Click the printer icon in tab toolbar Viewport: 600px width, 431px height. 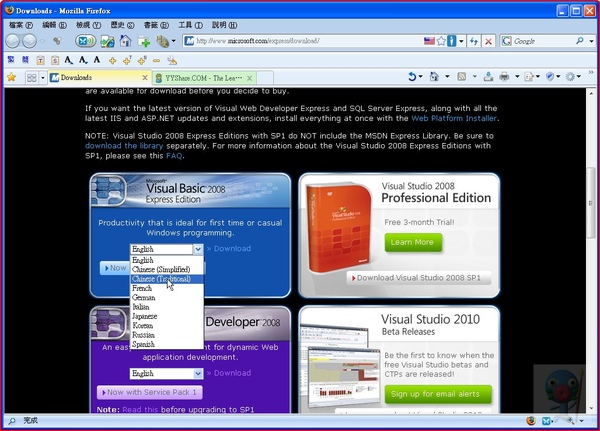(x=504, y=77)
